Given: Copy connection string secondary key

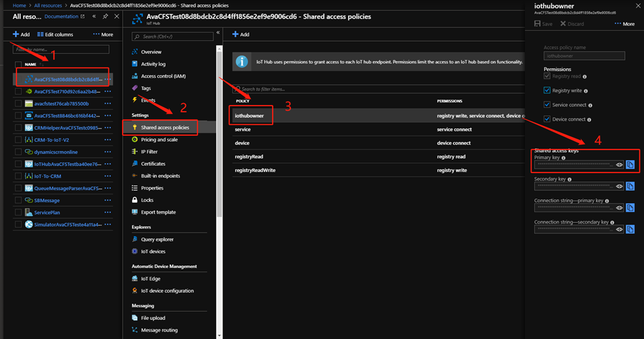Looking at the screenshot, I should (x=630, y=229).
